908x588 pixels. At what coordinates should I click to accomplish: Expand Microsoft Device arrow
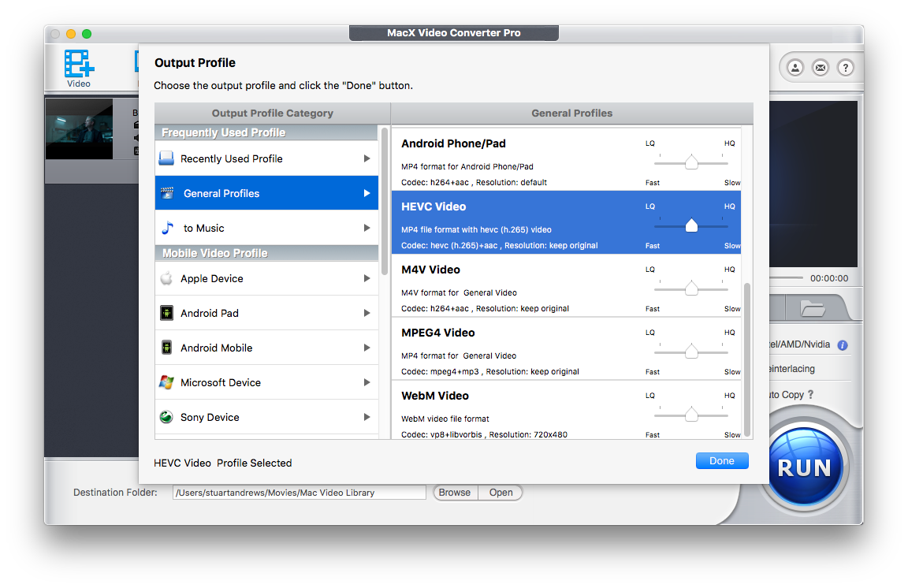click(x=367, y=382)
